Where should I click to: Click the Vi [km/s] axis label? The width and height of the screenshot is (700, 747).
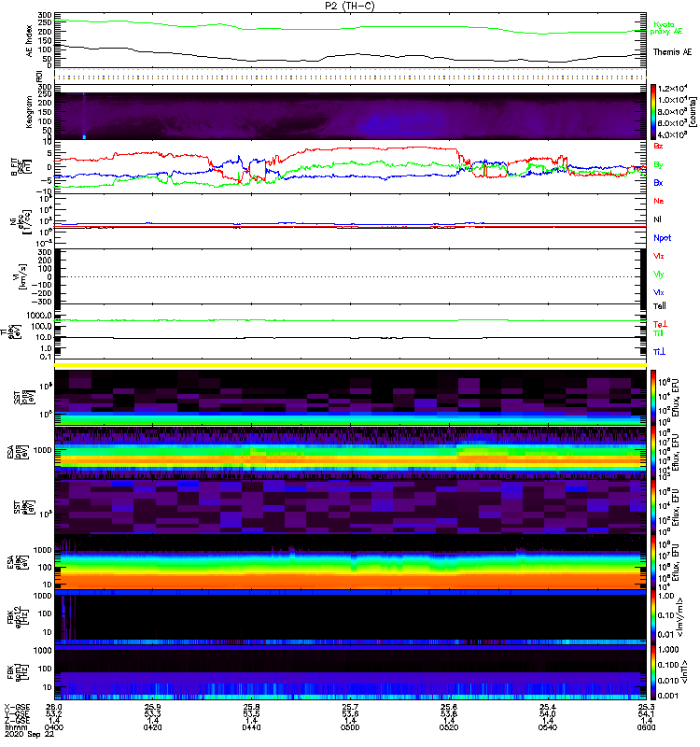[x=22, y=276]
